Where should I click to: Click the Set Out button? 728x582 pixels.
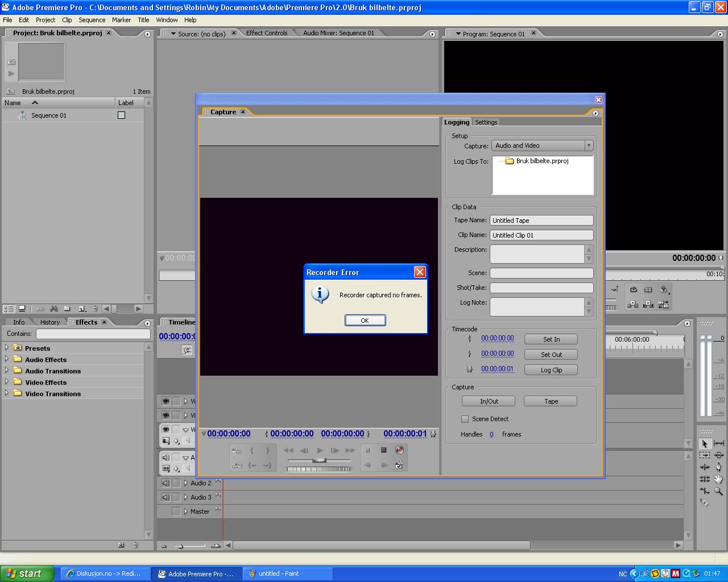(551, 355)
